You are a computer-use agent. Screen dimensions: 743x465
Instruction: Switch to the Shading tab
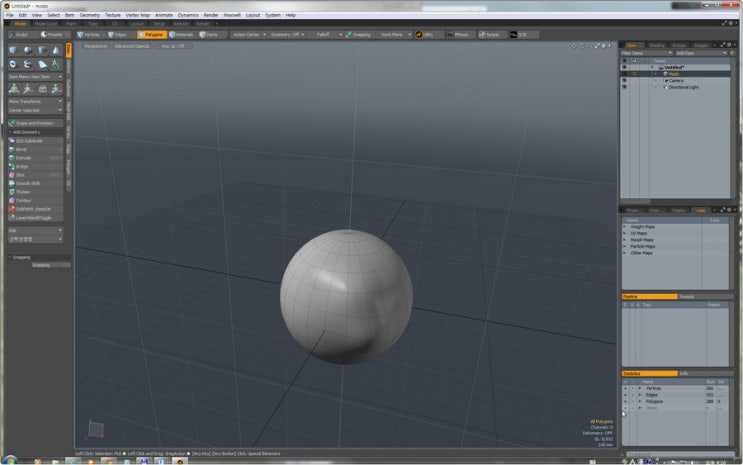tap(657, 46)
